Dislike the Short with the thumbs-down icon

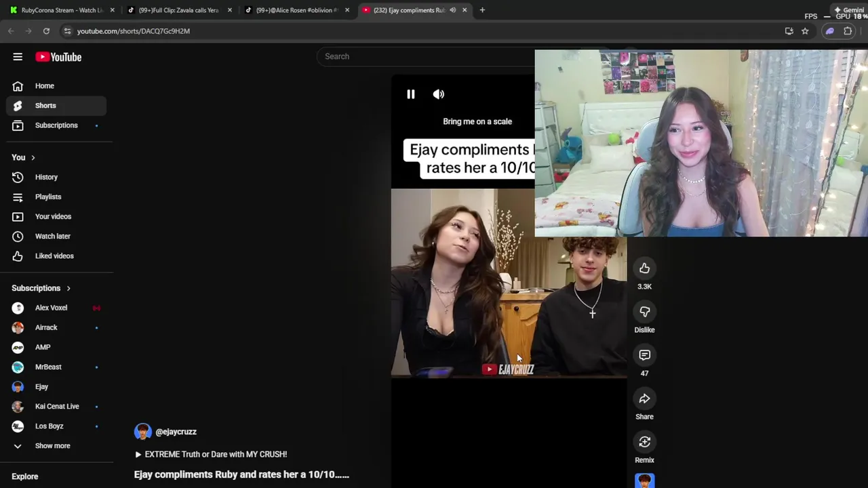click(644, 312)
